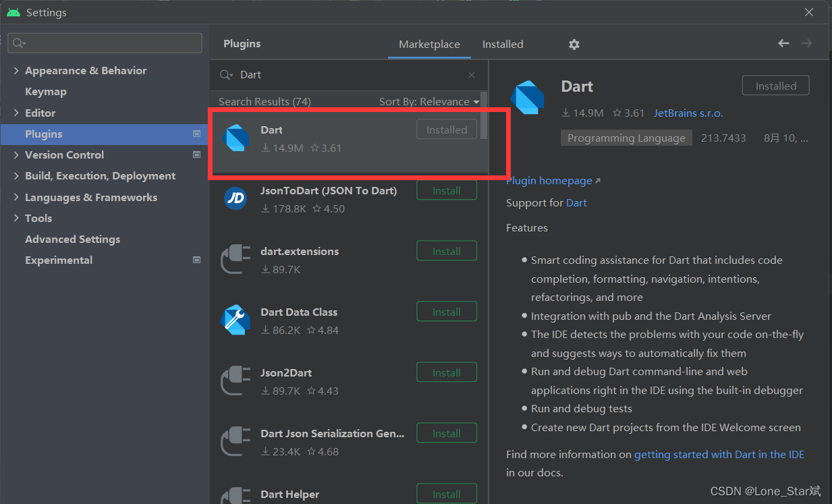
Task: Select the Dart Data Class result name
Action: pos(299,312)
